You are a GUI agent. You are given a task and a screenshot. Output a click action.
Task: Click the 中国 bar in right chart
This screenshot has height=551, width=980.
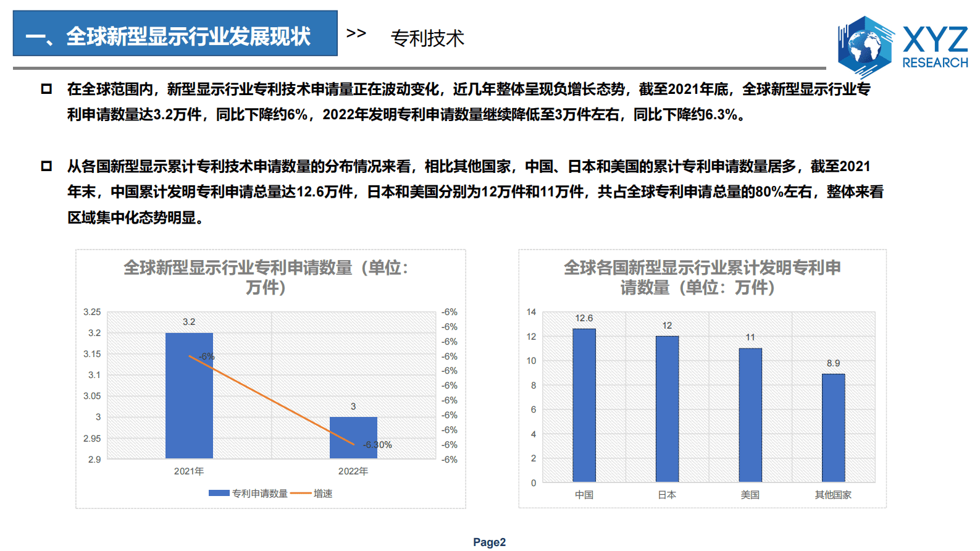point(584,405)
